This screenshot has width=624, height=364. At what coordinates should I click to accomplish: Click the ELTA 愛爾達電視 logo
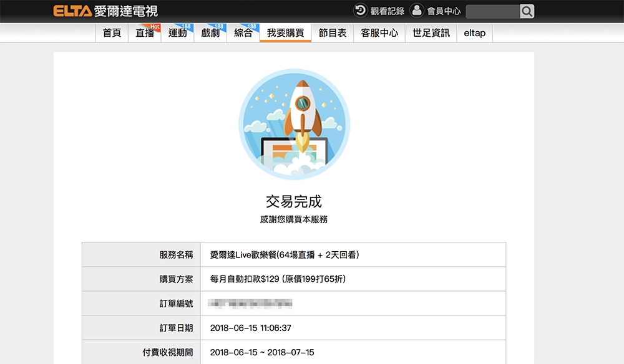105,11
